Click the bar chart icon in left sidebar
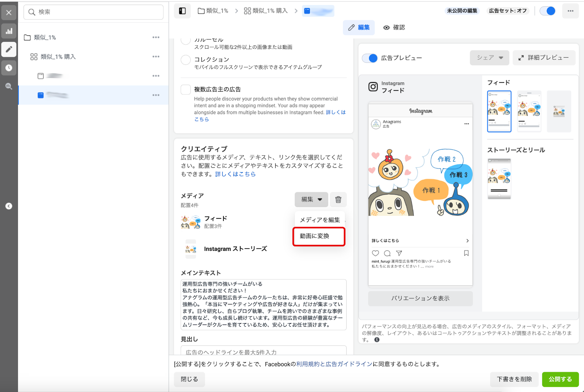This screenshot has height=392, width=584. pos(9,31)
